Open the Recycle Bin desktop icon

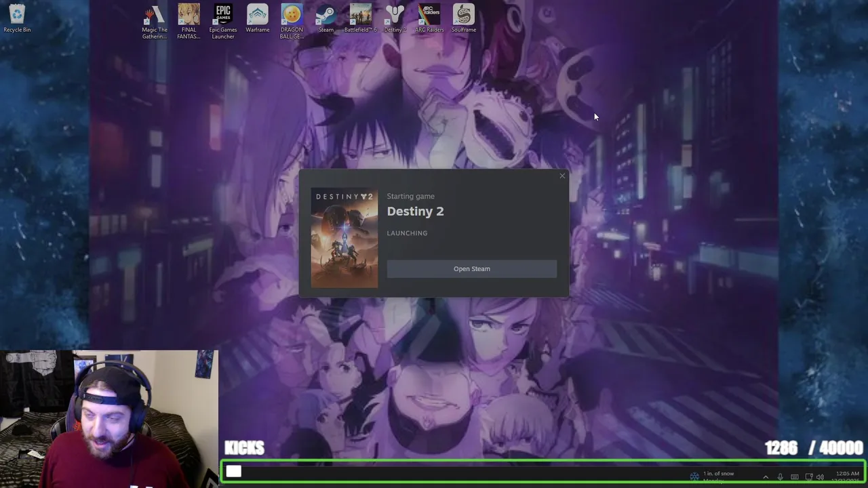point(17,18)
